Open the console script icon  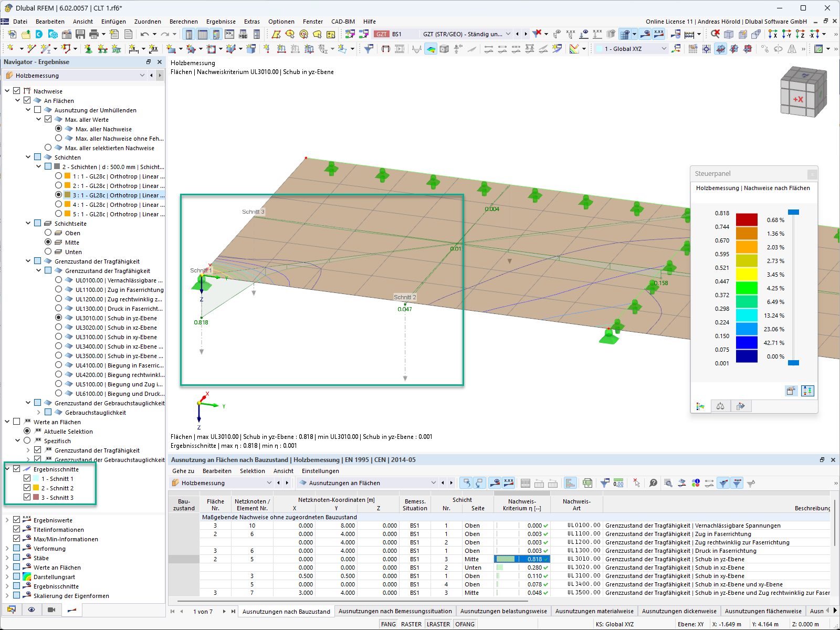click(x=229, y=34)
